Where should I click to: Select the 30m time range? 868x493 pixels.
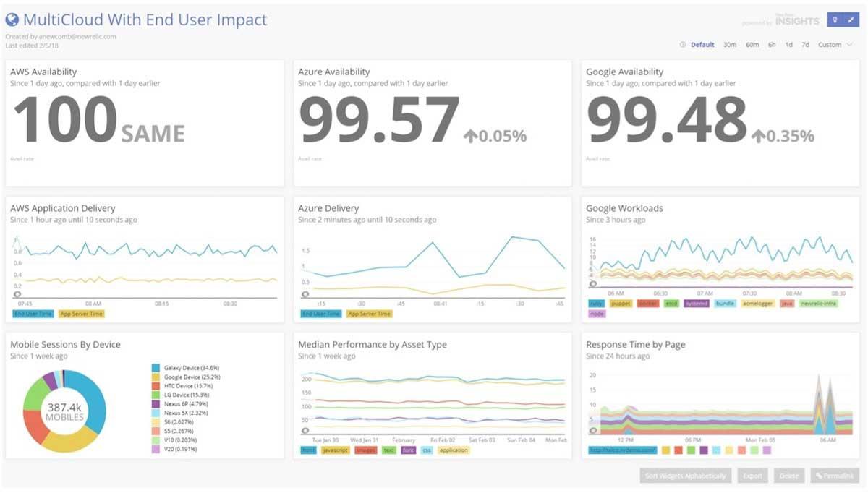(x=730, y=45)
